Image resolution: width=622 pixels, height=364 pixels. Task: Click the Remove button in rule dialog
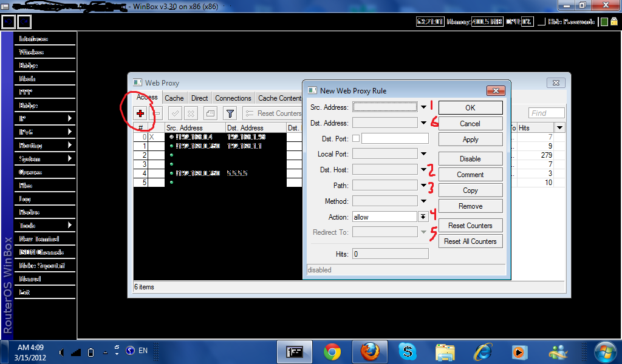point(471,206)
